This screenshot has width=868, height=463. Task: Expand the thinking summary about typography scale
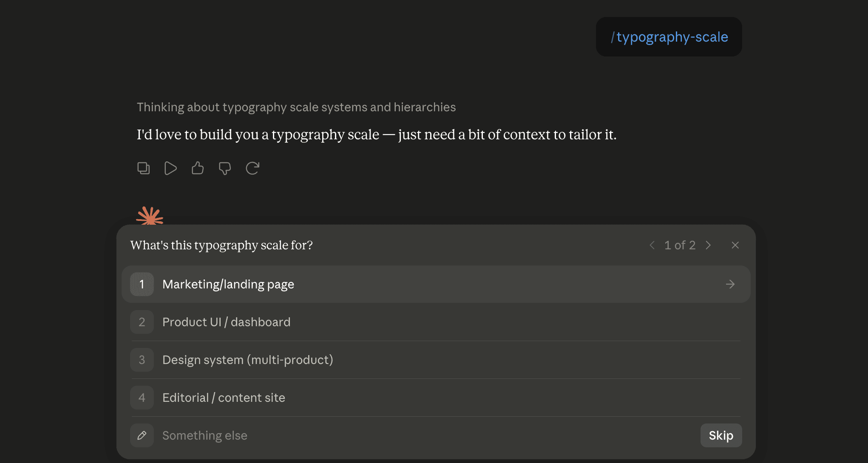[x=296, y=107]
